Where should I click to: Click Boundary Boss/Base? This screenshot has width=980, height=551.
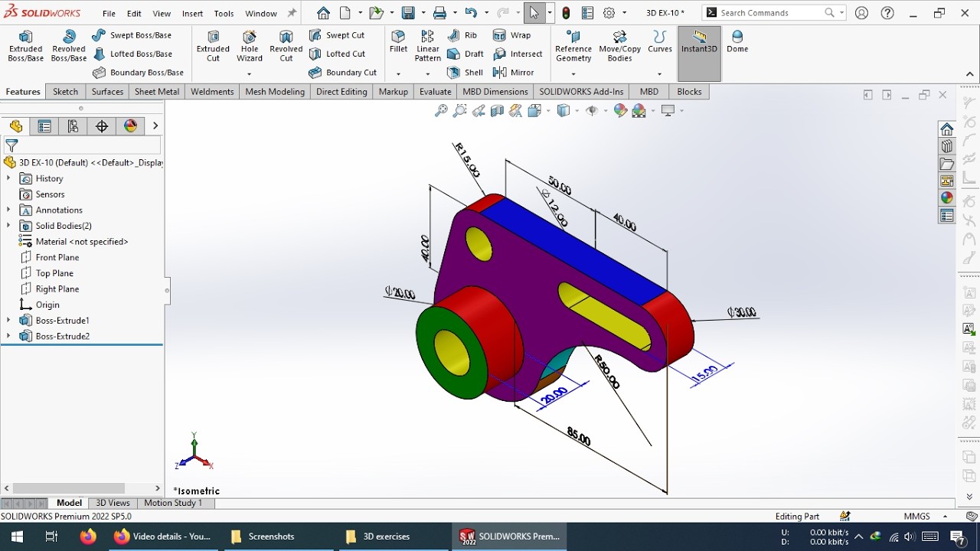click(x=138, y=73)
